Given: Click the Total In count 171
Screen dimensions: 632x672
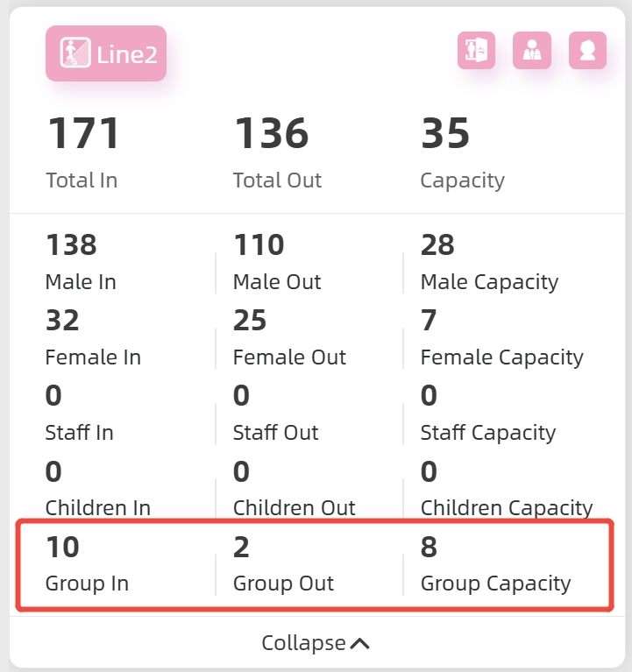Looking at the screenshot, I should (x=83, y=134).
